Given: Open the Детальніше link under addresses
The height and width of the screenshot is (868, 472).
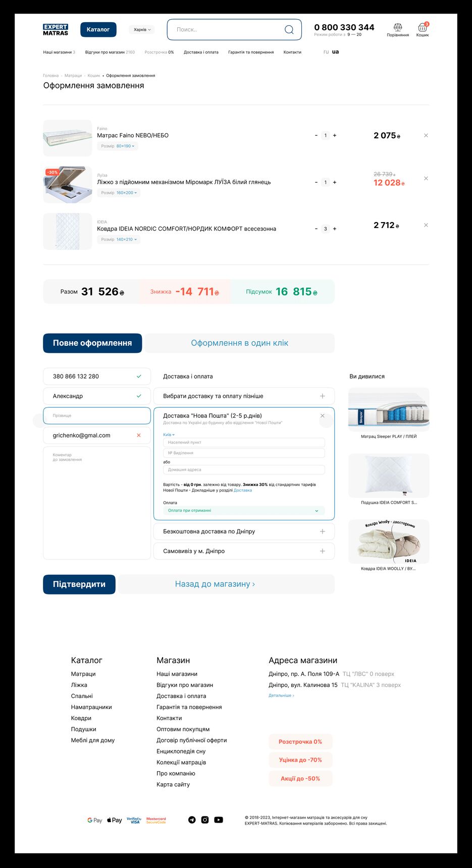Looking at the screenshot, I should coord(281,695).
